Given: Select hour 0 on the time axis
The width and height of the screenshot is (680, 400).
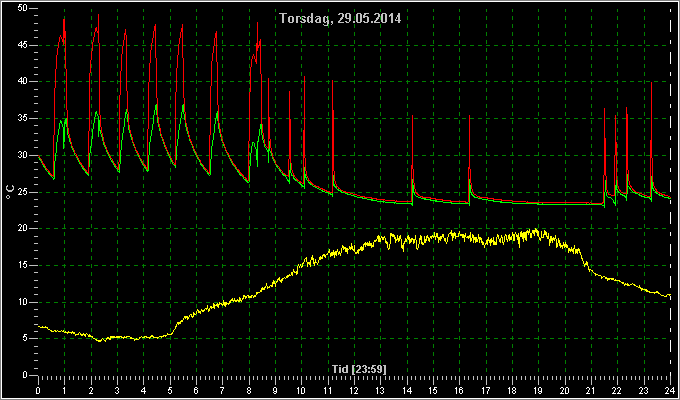Looking at the screenshot, I should pyautogui.click(x=39, y=391).
